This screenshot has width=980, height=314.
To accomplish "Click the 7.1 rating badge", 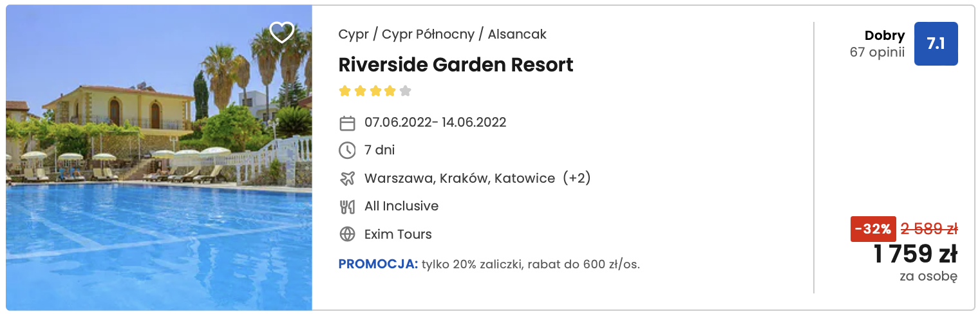I will [936, 44].
